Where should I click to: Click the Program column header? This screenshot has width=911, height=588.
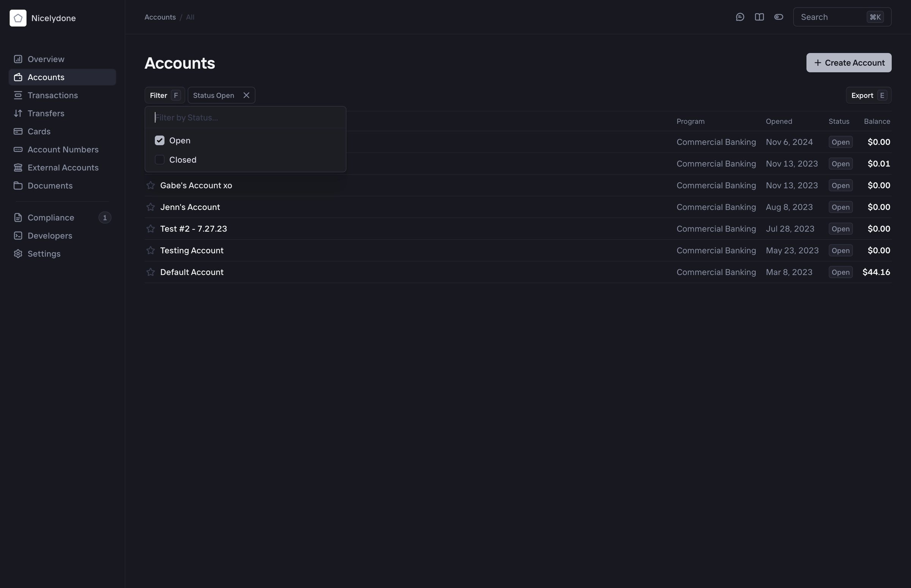(690, 121)
